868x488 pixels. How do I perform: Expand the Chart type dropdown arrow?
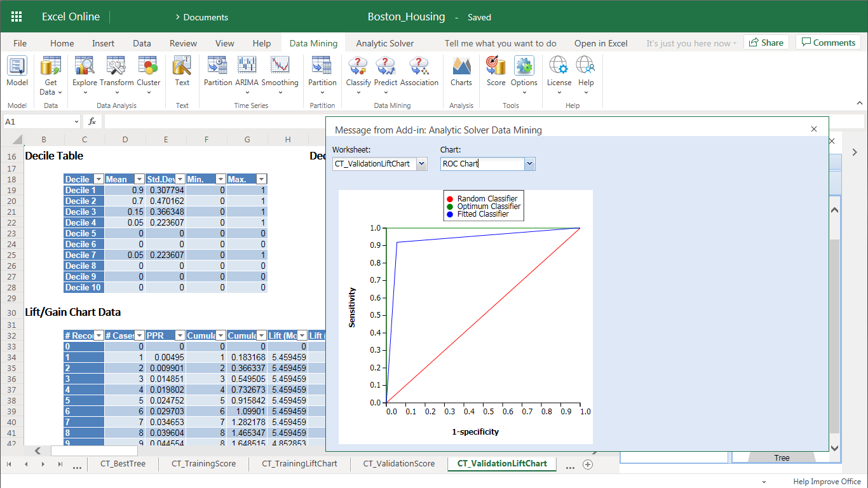tap(530, 164)
